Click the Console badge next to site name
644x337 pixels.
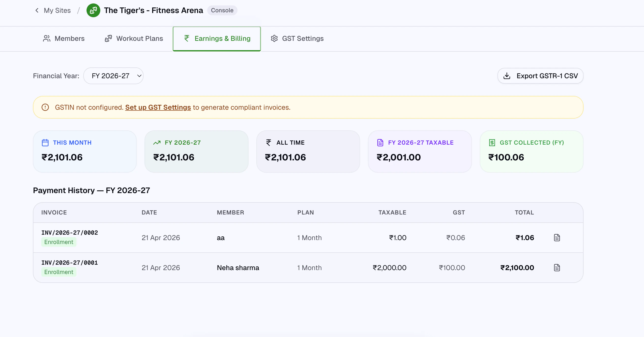tap(222, 10)
